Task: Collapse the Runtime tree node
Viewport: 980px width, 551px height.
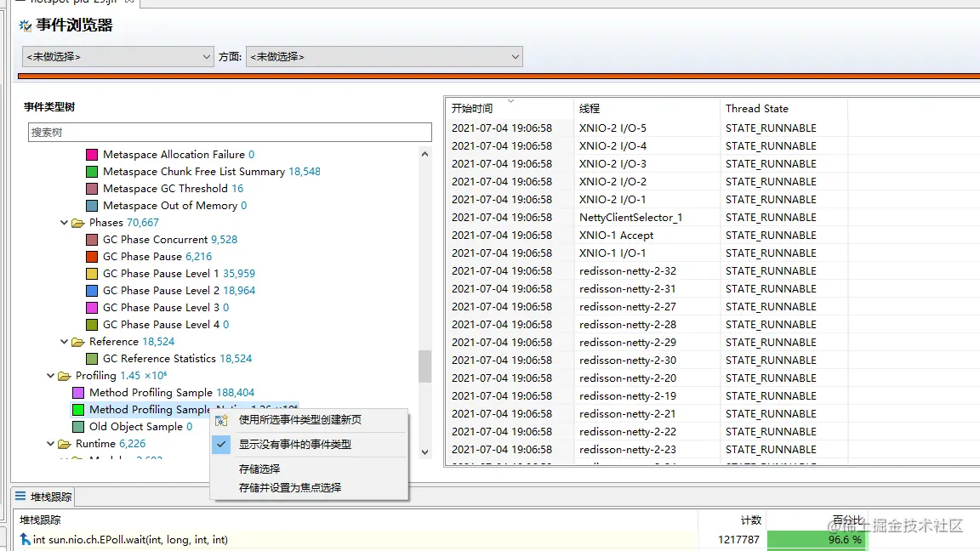Action: pyautogui.click(x=50, y=444)
